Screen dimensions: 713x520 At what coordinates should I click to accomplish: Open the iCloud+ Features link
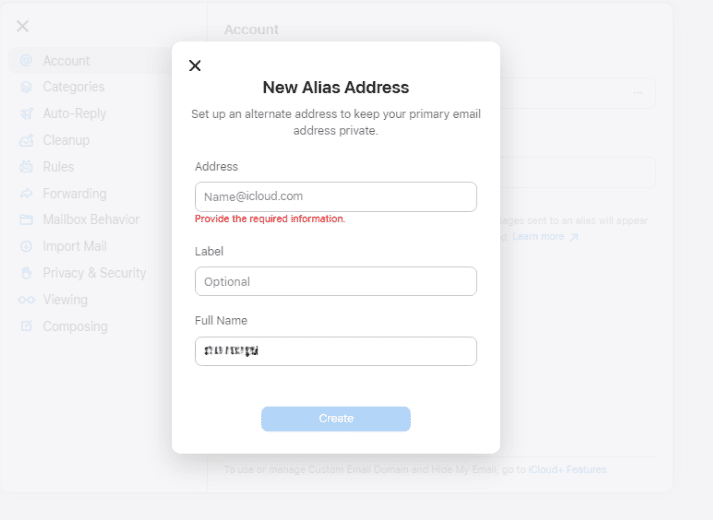pyautogui.click(x=567, y=470)
